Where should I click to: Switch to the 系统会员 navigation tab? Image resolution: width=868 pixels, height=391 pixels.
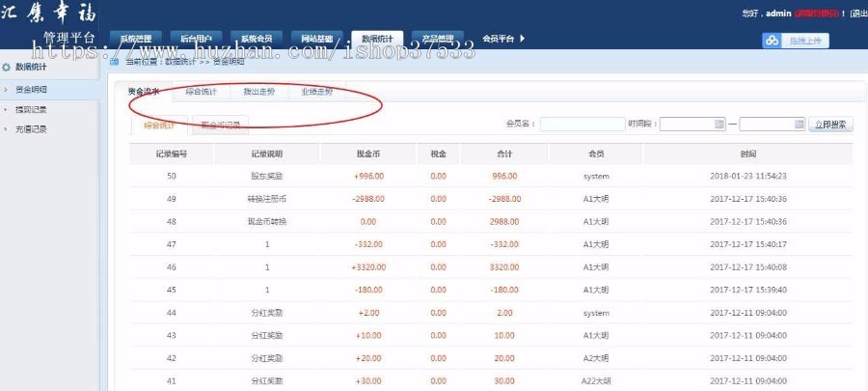[x=257, y=39]
